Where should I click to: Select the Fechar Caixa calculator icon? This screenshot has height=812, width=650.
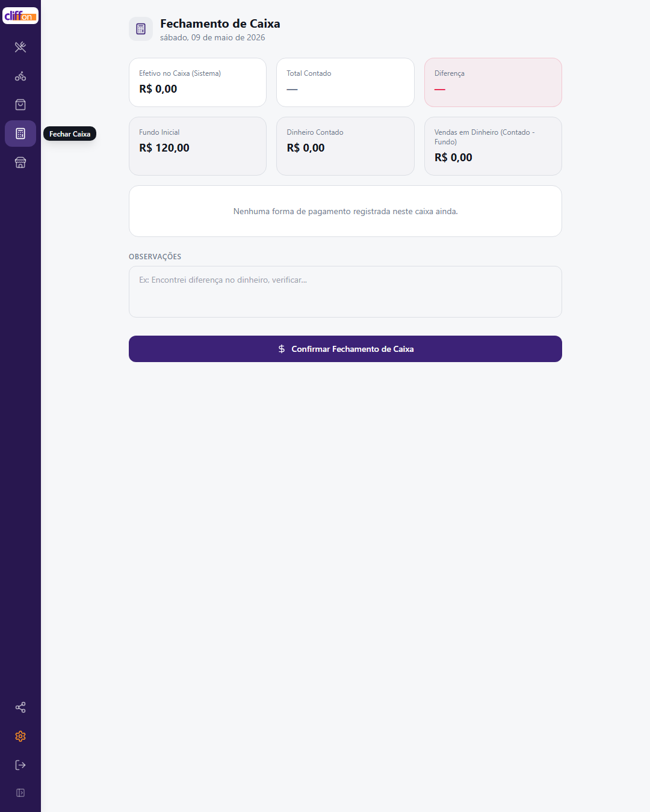click(20, 134)
